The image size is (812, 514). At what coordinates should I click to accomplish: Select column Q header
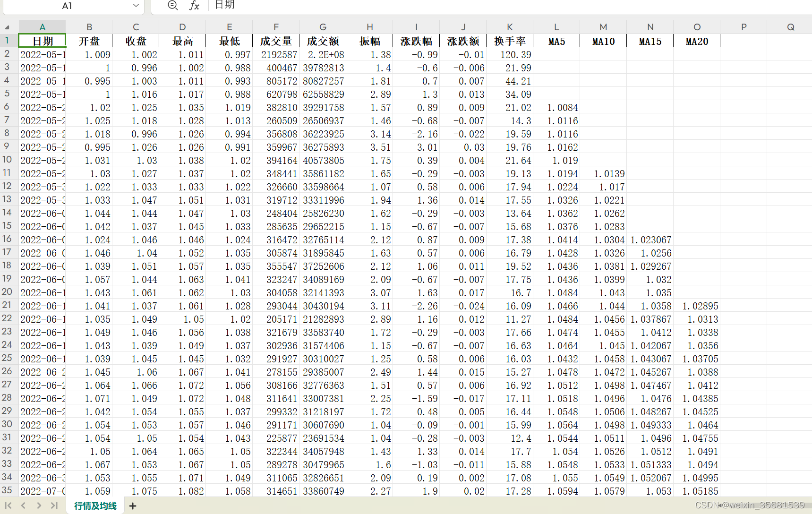click(x=790, y=26)
